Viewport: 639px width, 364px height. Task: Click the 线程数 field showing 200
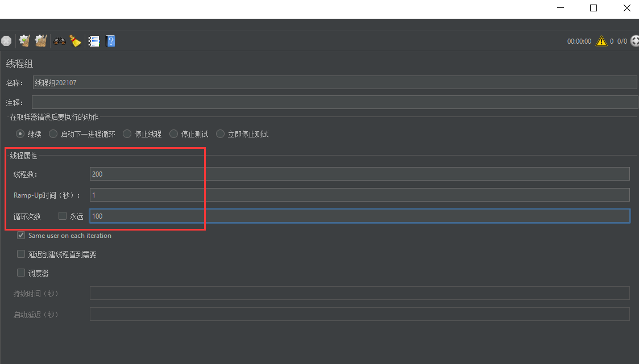[x=360, y=174]
